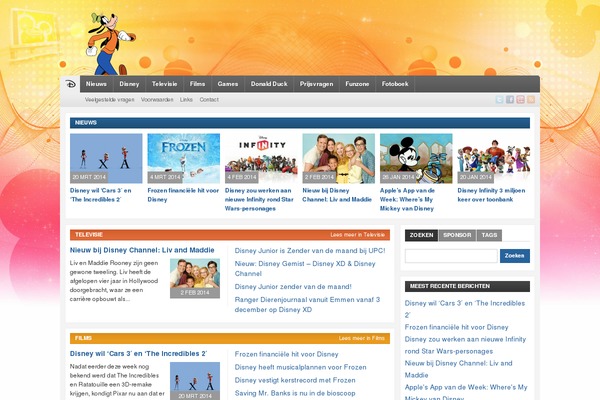Click 'Ranger Dierenjournaal vanuit Emmen' link
The width and height of the screenshot is (600, 400).
307,304
